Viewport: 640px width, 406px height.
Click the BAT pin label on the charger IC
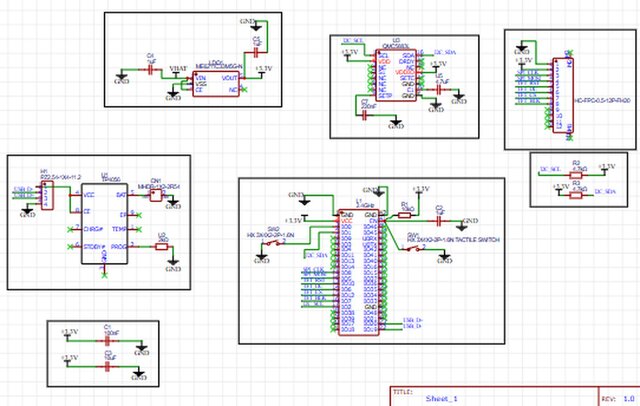click(x=122, y=195)
